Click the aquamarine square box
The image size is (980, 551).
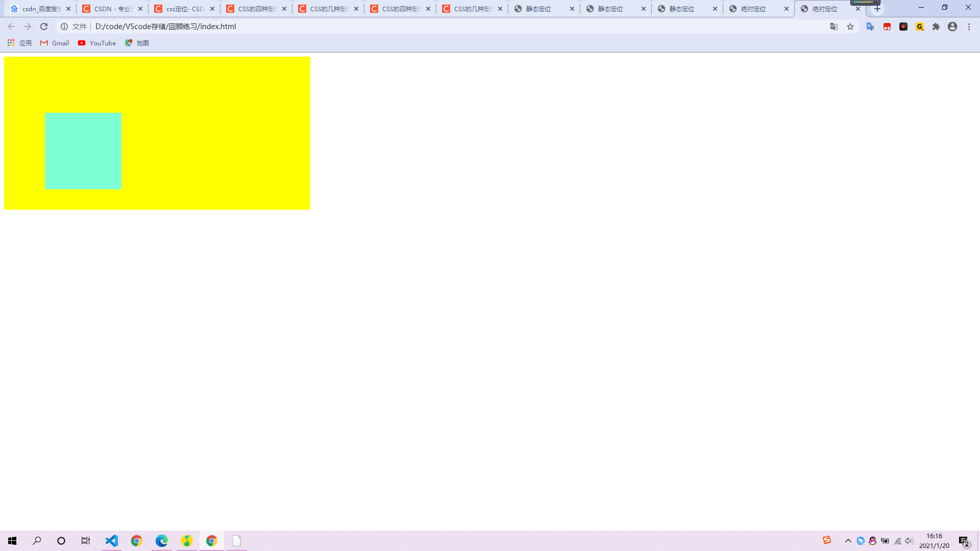click(x=83, y=151)
